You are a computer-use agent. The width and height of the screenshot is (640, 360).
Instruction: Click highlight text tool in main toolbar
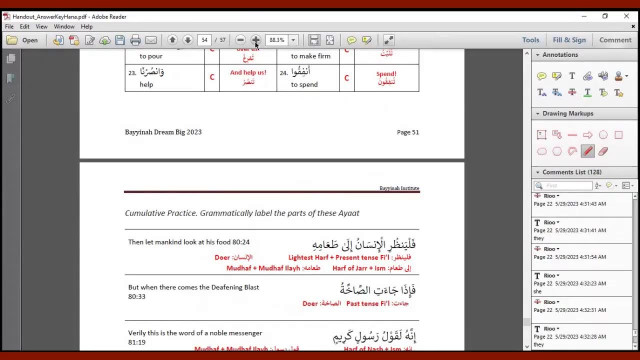(x=367, y=40)
